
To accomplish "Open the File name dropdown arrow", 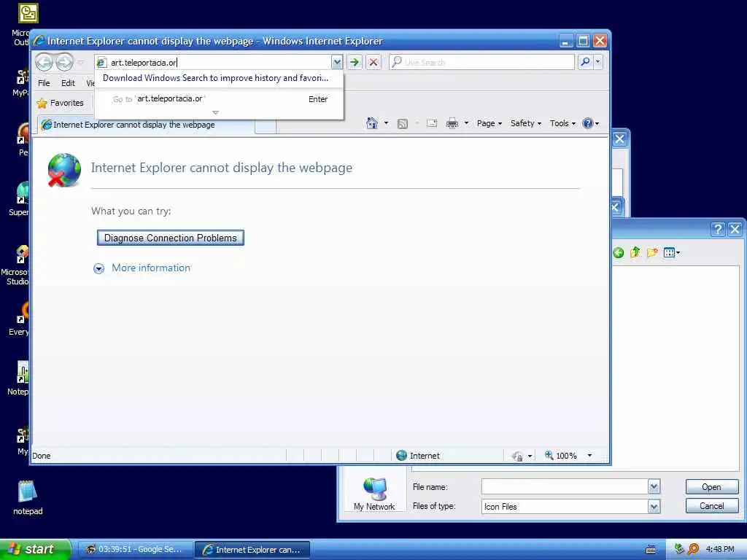I will click(654, 486).
